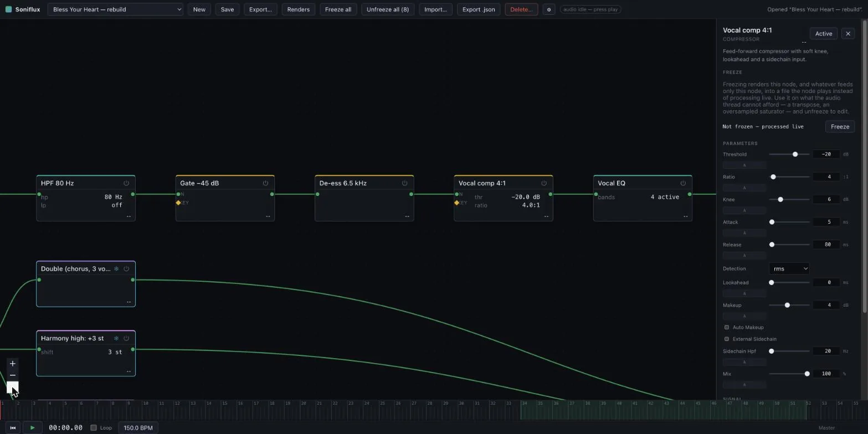This screenshot has width=868, height=434.
Task: Select the De-ess 6.5 kHz node title
Action: click(343, 183)
